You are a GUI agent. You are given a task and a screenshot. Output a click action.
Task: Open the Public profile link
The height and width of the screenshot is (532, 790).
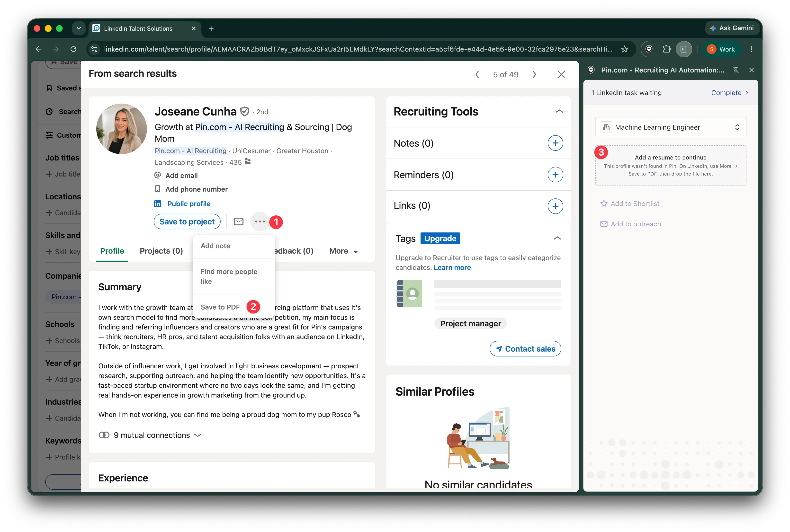189,204
